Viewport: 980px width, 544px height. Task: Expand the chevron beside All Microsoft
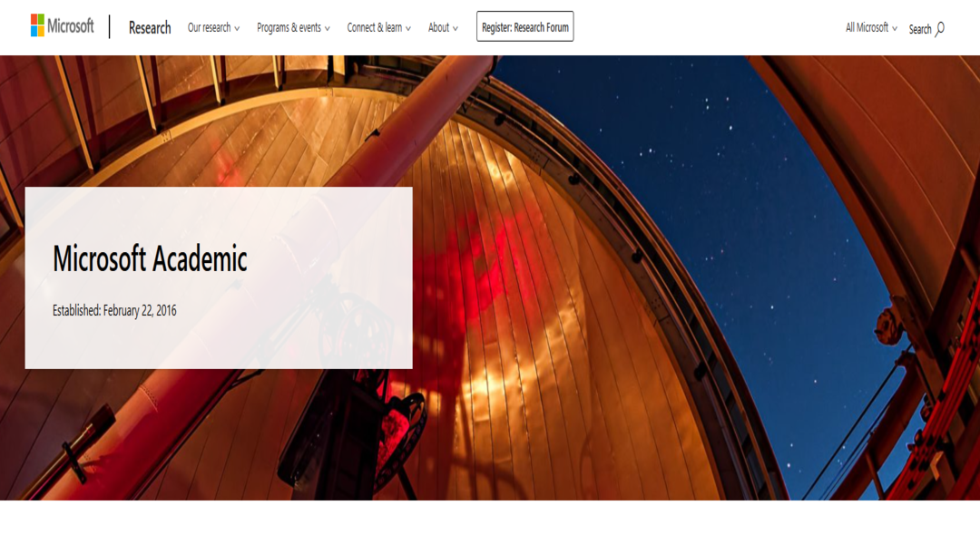(895, 29)
